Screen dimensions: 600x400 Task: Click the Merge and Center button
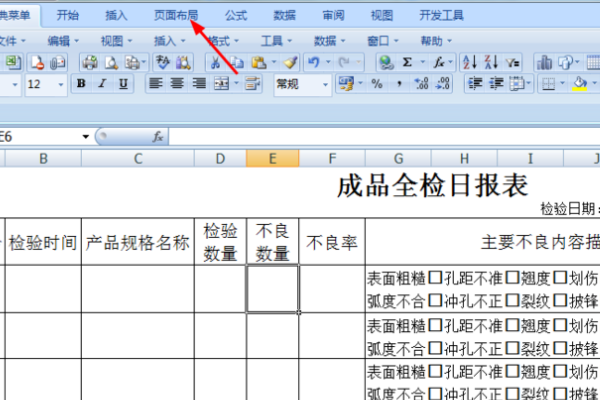tap(221, 83)
